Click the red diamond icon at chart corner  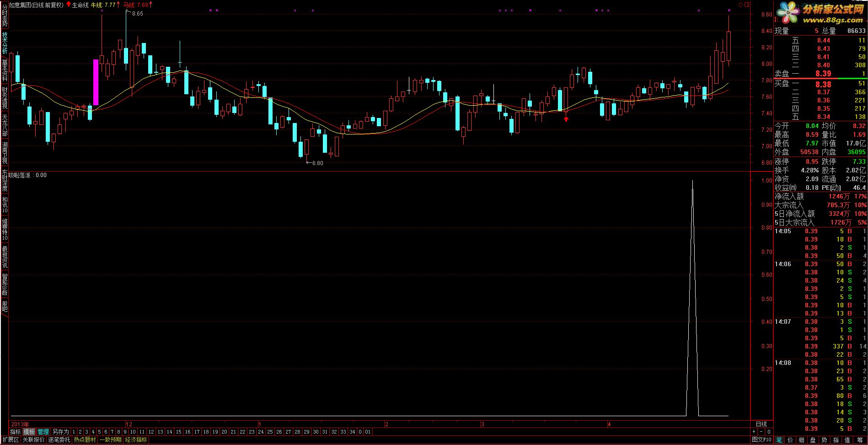tap(741, 5)
